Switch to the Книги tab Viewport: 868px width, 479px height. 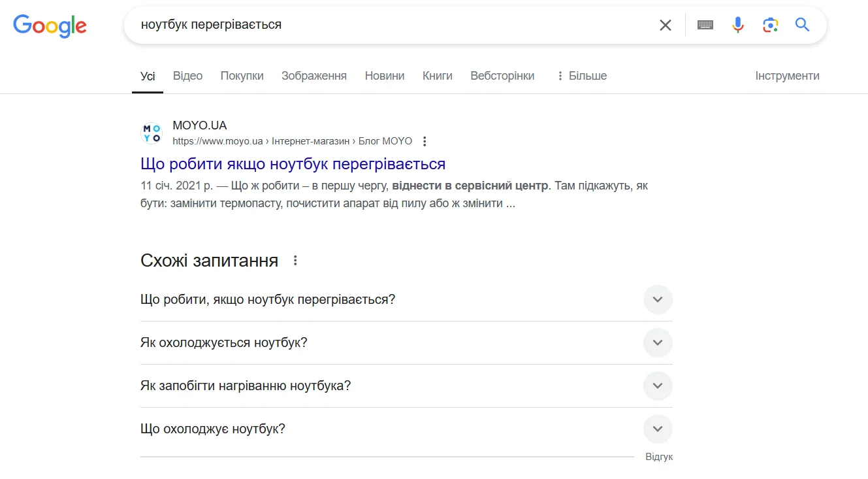[x=438, y=76]
